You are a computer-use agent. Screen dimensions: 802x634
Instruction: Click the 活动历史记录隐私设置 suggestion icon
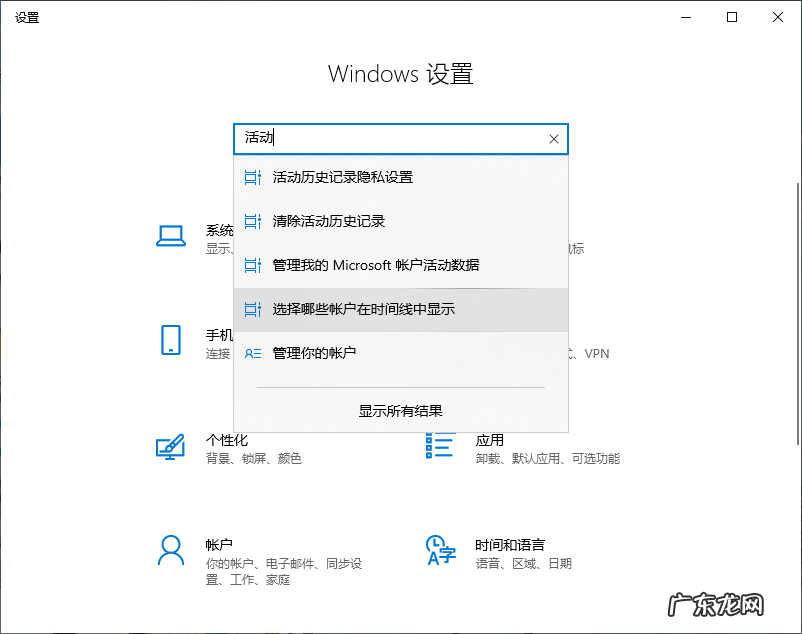[x=253, y=177]
